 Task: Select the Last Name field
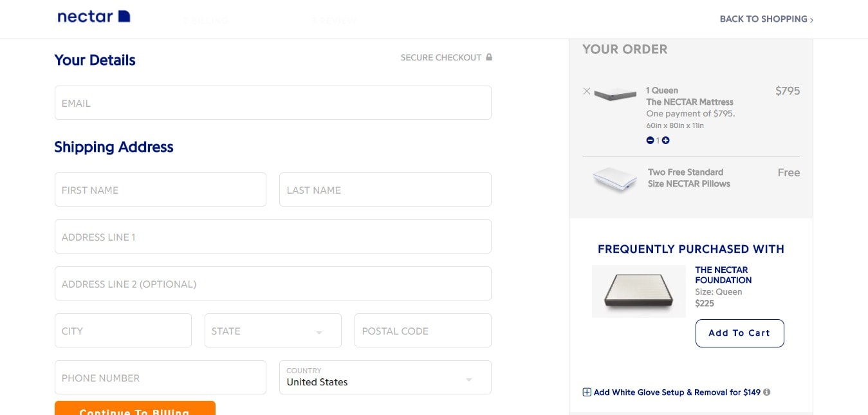pyautogui.click(x=385, y=190)
